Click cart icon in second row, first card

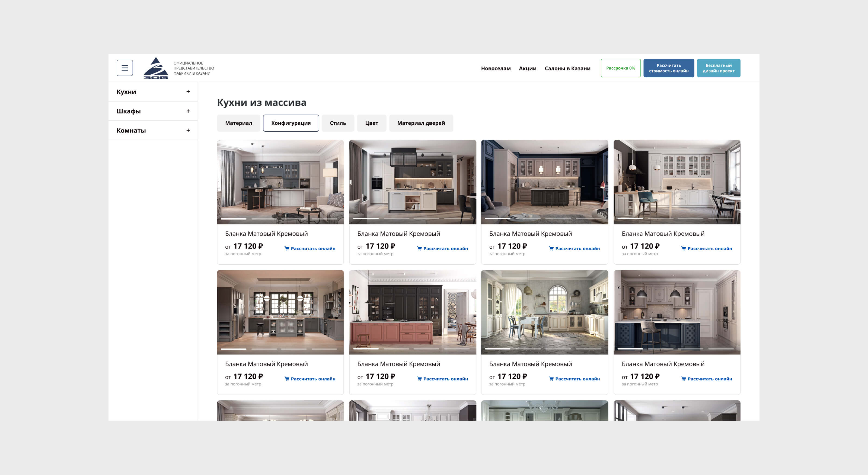click(287, 379)
